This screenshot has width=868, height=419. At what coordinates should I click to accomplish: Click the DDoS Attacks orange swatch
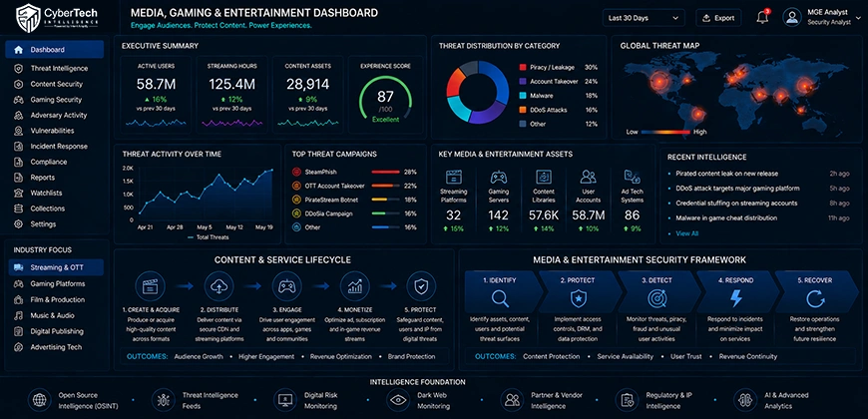pos(523,110)
